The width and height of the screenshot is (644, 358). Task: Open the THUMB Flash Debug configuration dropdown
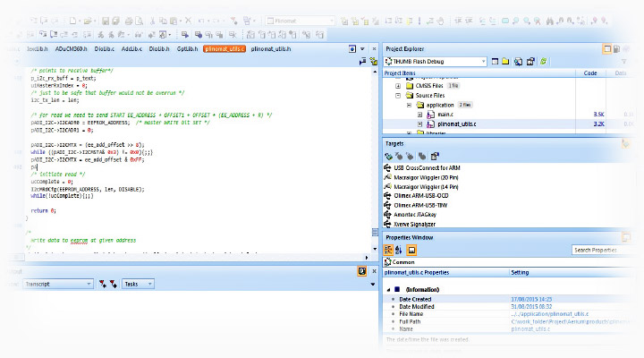pyautogui.click(x=484, y=62)
